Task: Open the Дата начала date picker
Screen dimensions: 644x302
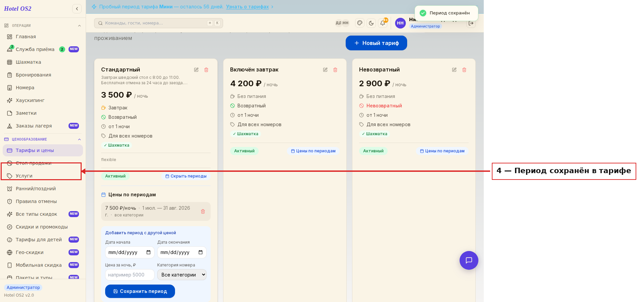Action: tap(130, 252)
